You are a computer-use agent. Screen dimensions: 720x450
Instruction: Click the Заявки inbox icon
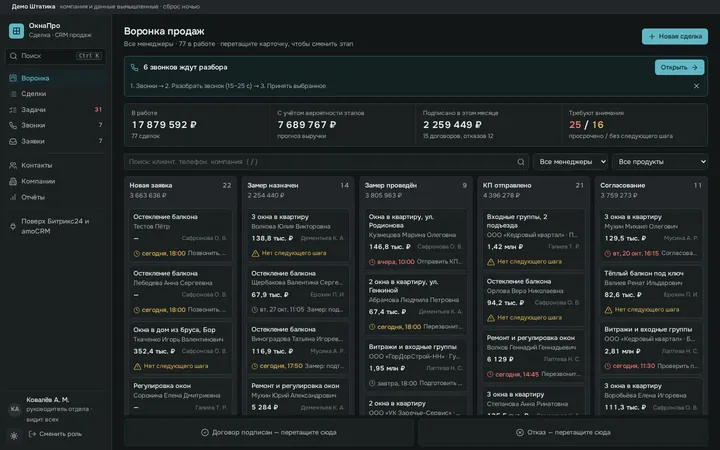(x=13, y=141)
